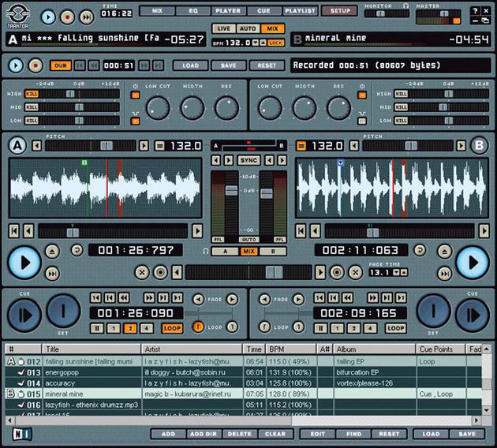The width and height of the screenshot is (497, 448).
Task: Click the recorder LOAD button
Action: pyautogui.click(x=190, y=65)
